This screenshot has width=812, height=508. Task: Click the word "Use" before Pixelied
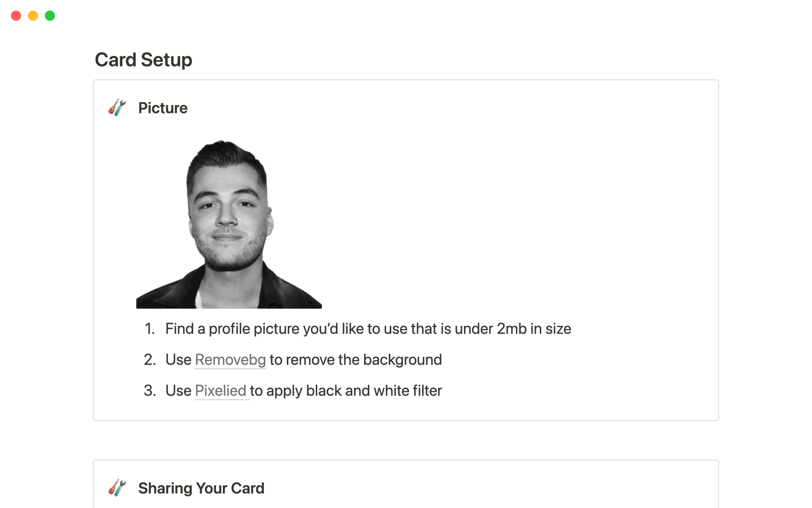pyautogui.click(x=178, y=391)
